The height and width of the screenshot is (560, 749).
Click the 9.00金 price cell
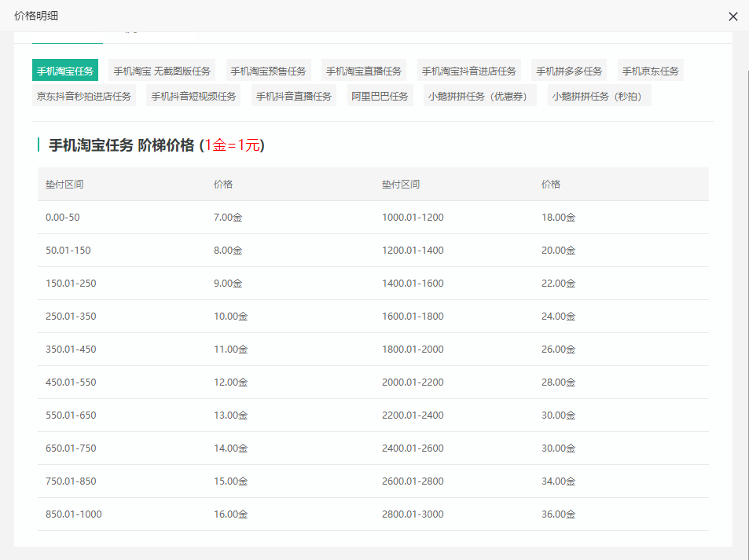pyautogui.click(x=228, y=283)
